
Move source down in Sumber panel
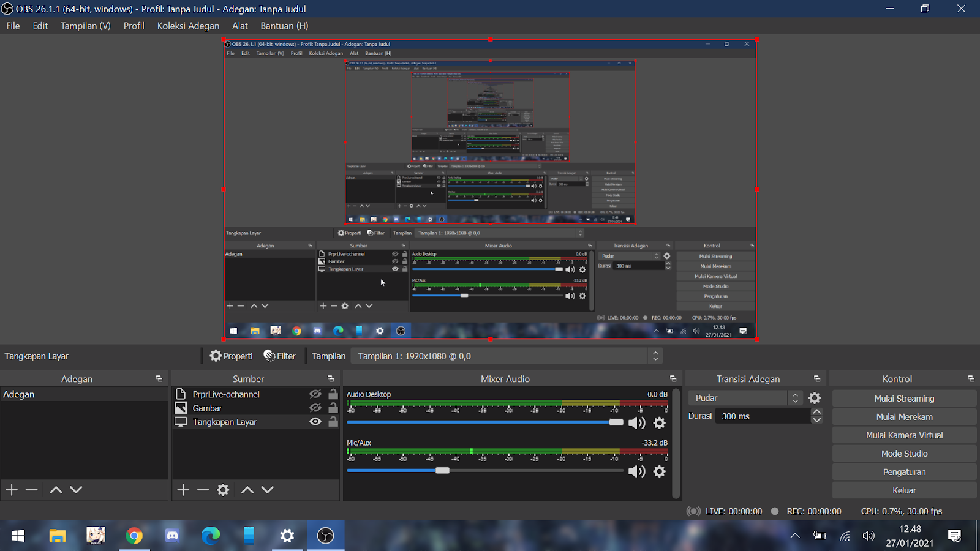click(x=268, y=490)
